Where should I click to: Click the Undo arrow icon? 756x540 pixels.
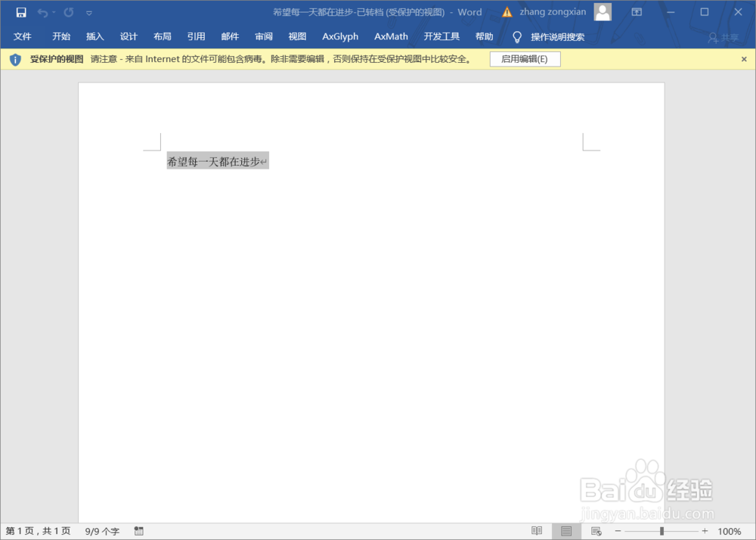(43, 13)
